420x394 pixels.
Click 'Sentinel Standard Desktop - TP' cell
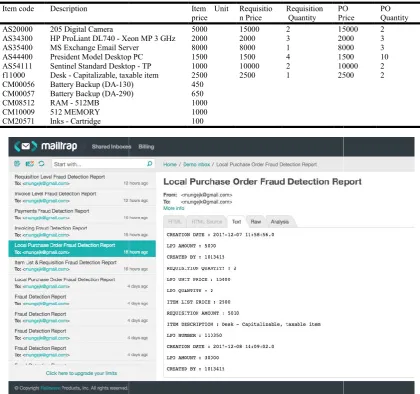pyautogui.click(x=101, y=66)
